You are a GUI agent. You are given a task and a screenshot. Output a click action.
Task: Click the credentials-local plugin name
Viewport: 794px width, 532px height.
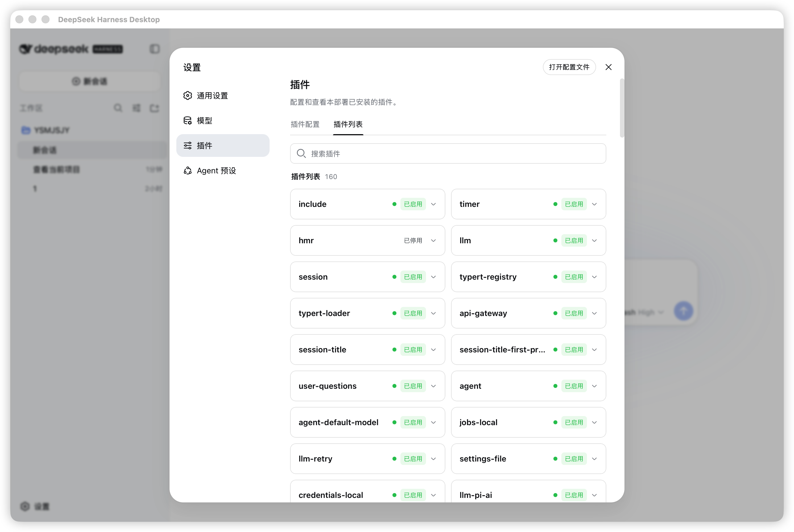(331, 495)
